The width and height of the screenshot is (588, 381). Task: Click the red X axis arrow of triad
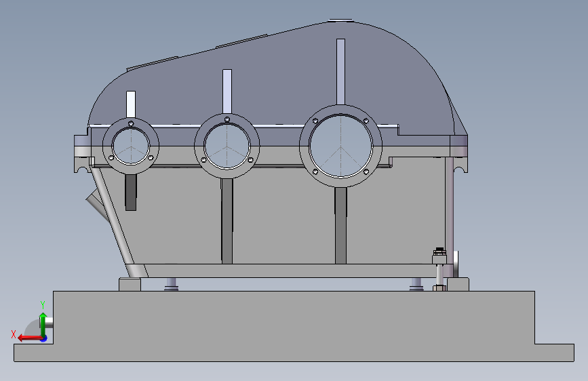click(x=30, y=338)
